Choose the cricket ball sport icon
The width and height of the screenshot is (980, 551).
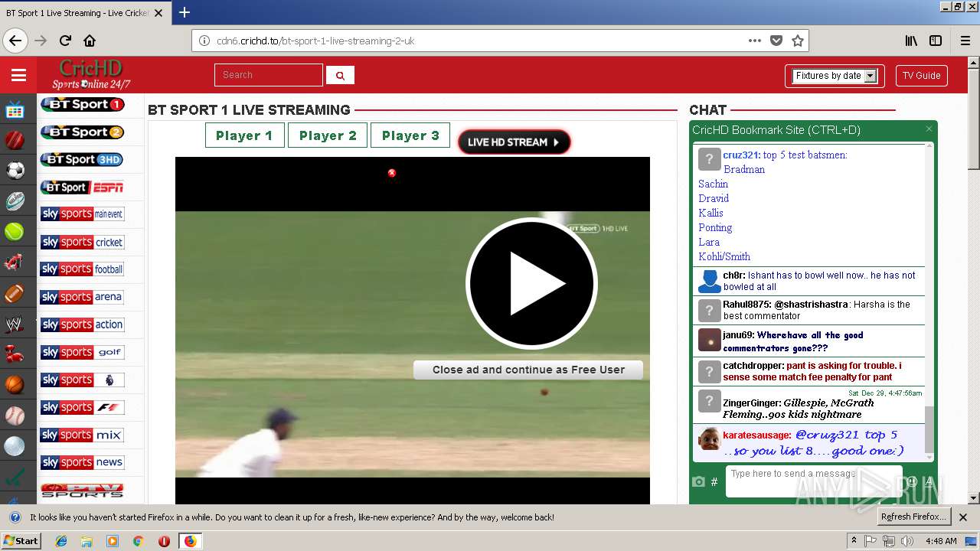click(x=15, y=140)
